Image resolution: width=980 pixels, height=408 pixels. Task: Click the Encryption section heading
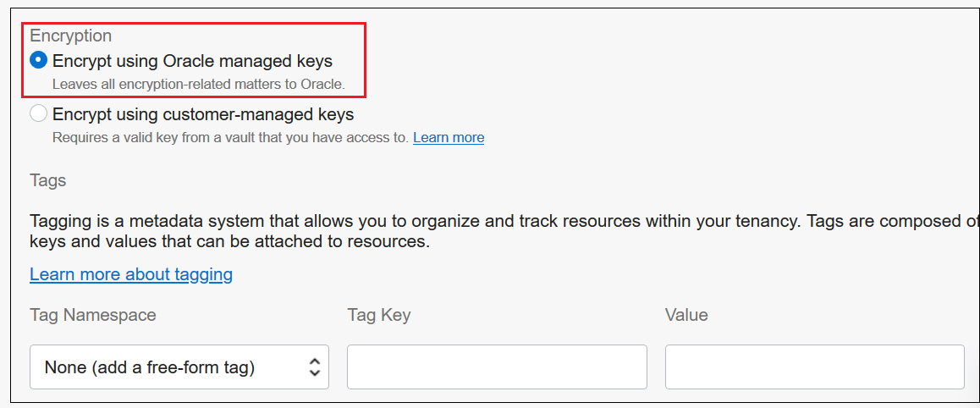pyautogui.click(x=71, y=36)
